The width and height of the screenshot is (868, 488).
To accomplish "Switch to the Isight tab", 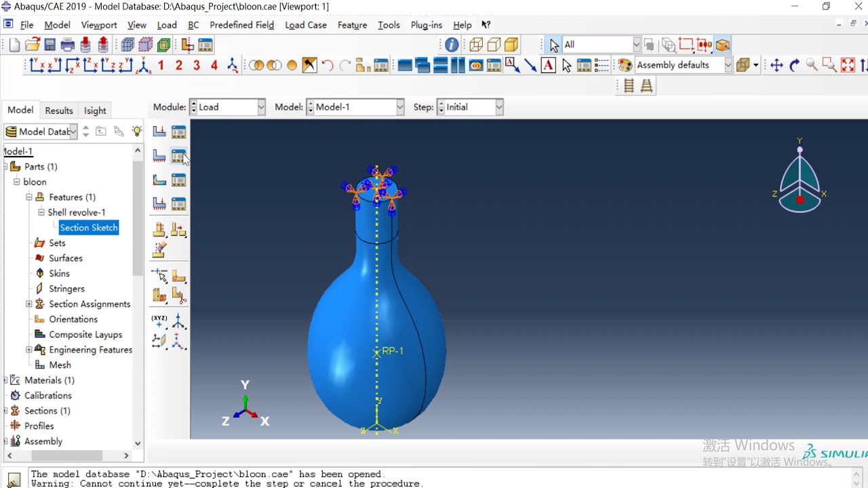I will (95, 110).
